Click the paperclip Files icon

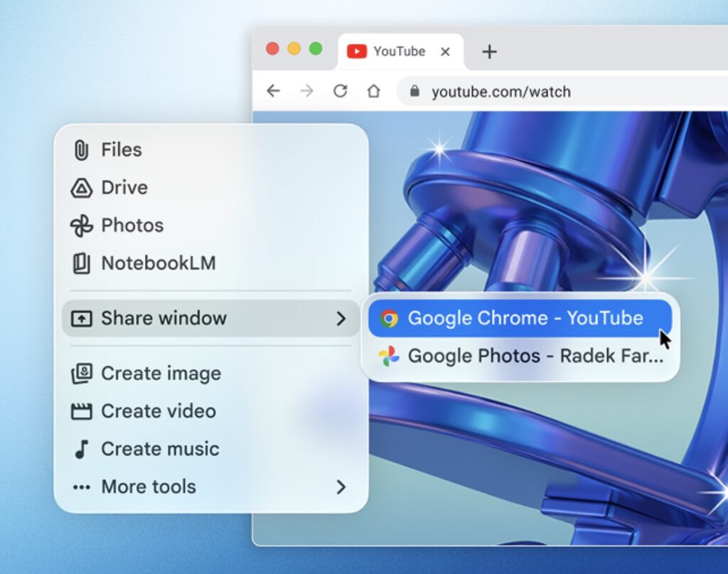point(81,150)
